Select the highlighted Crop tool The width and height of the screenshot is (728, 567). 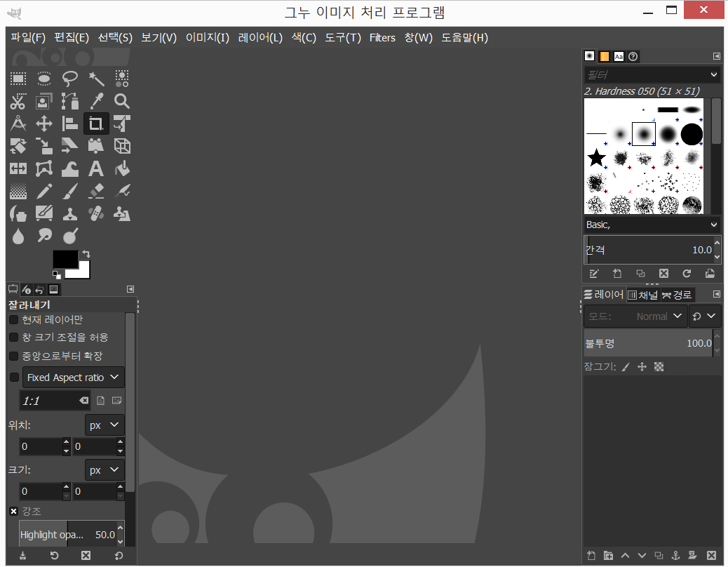coord(96,124)
